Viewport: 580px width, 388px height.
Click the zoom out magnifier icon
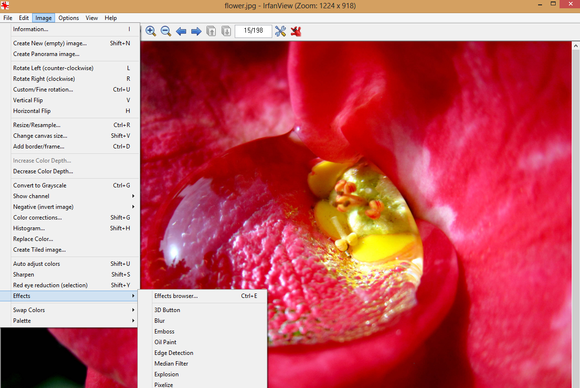[x=166, y=31]
